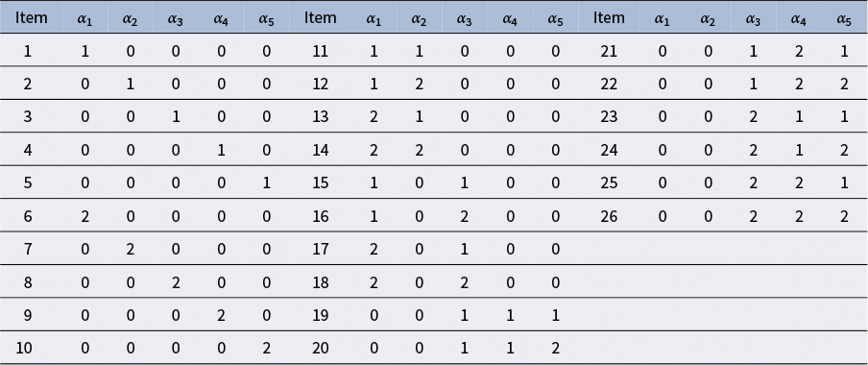868x365 pixels.
Task: Select the α5 value 2 in item 10 row
Action: [x=267, y=348]
